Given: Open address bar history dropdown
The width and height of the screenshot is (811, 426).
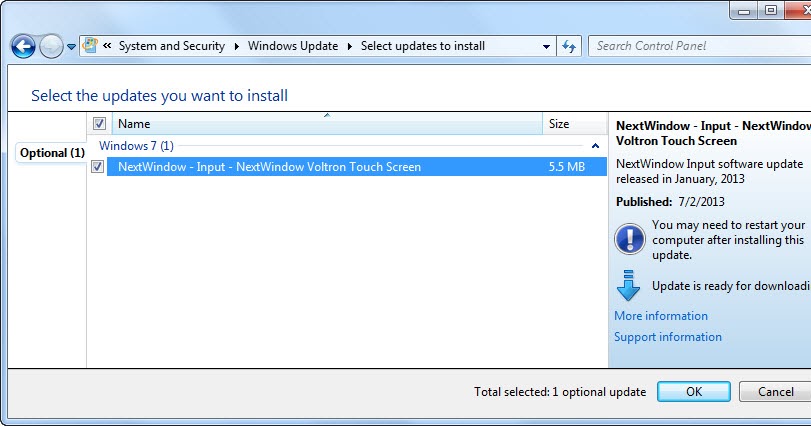Looking at the screenshot, I should tap(546, 47).
